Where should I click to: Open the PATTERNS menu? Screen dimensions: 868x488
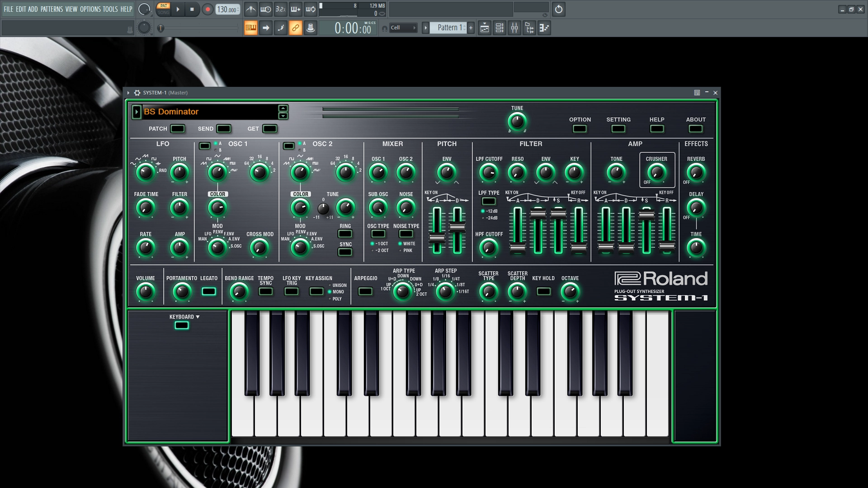coord(52,9)
